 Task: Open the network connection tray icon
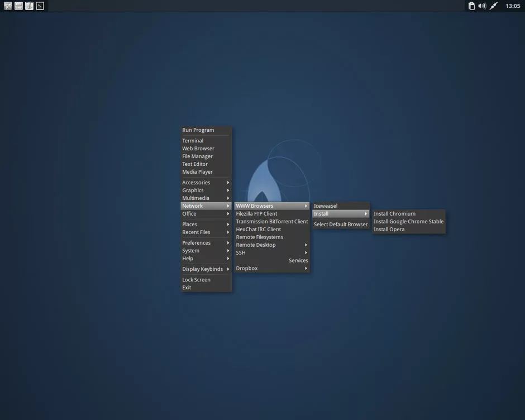click(x=494, y=6)
